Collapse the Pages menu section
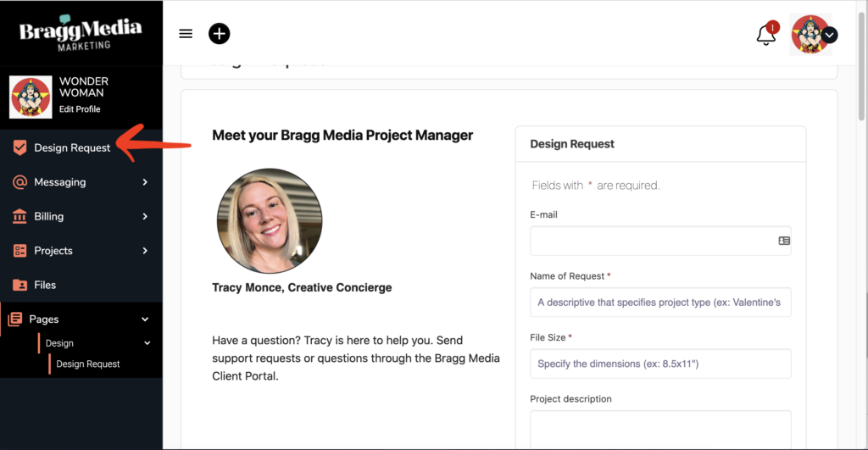The height and width of the screenshot is (450, 868). [x=145, y=319]
